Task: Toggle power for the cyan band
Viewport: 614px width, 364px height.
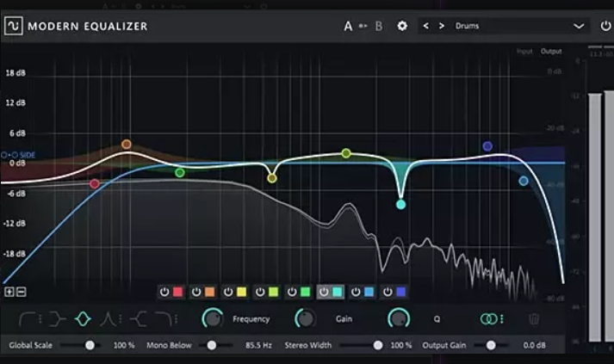Action: tap(324, 292)
